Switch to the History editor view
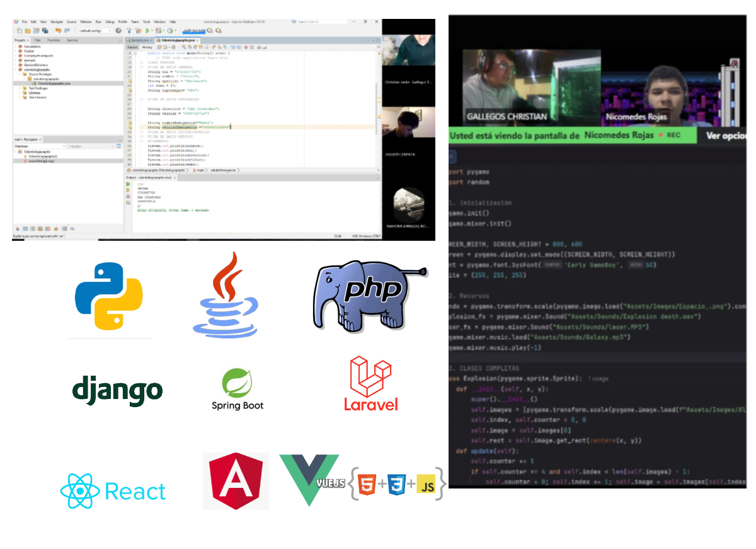 click(x=147, y=47)
